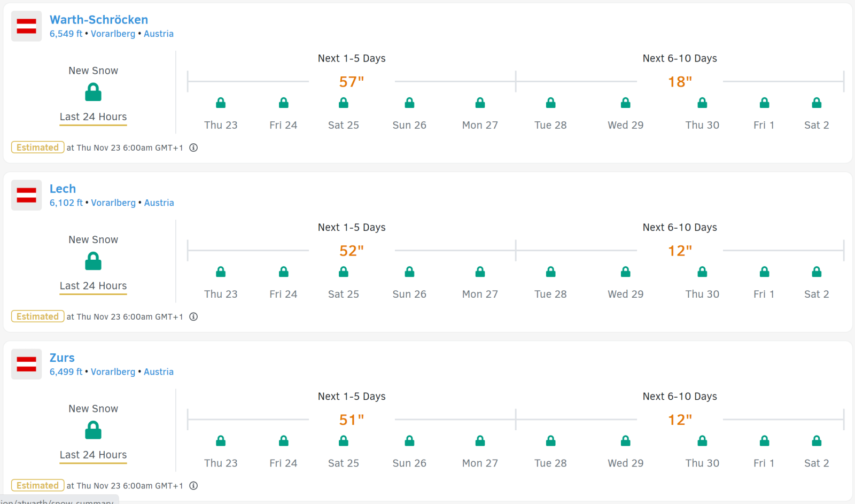Click Mon 27 lock icon in Lech
The image size is (855, 504).
(480, 272)
